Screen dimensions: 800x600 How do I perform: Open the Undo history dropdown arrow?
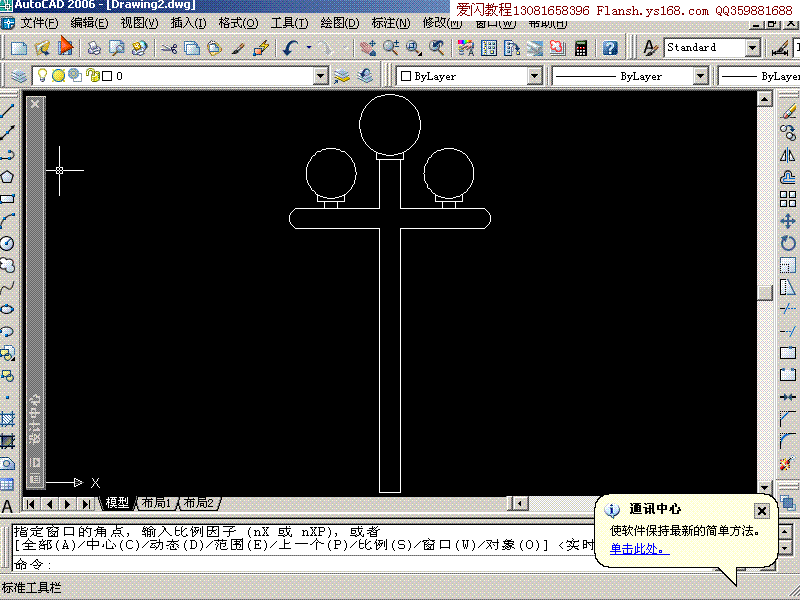309,47
